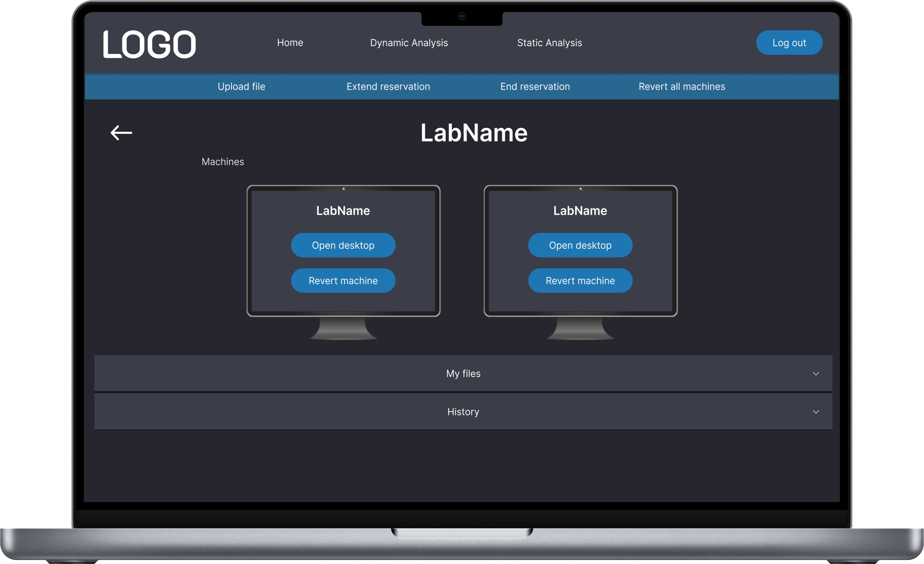Click End reservation in toolbar
The width and height of the screenshot is (924, 564).
click(x=535, y=87)
